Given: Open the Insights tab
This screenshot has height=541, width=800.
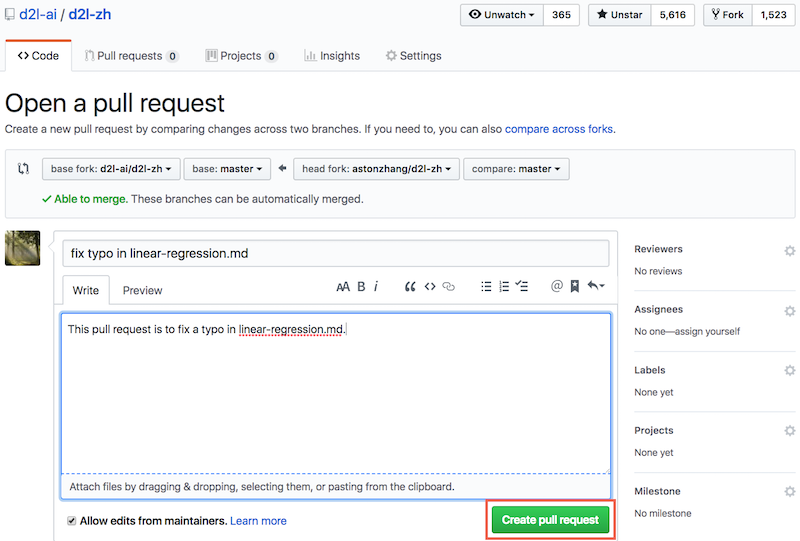Looking at the screenshot, I should (x=331, y=56).
